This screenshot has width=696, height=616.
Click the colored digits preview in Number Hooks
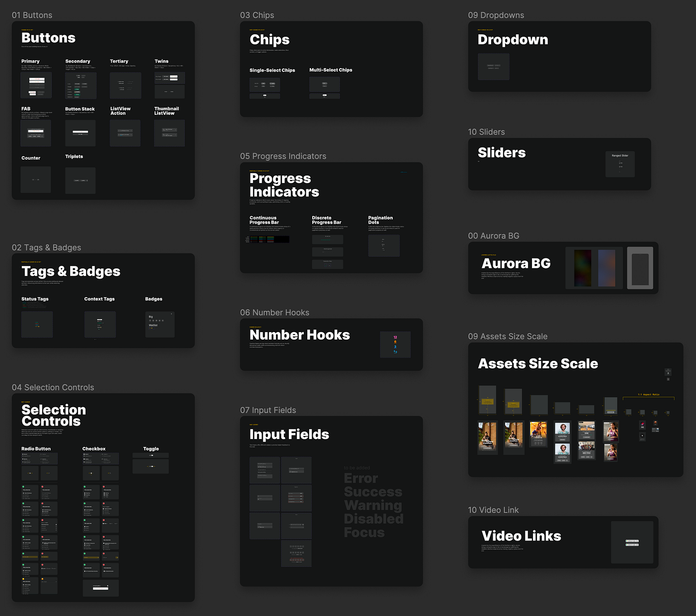[x=395, y=345]
